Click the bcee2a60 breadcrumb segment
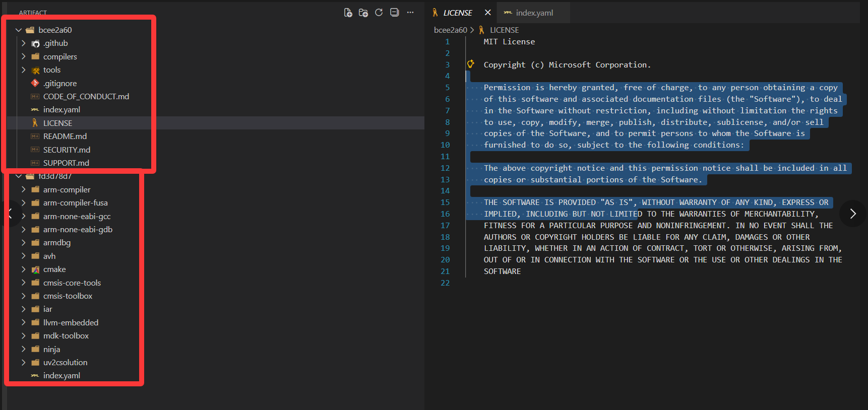 [450, 30]
